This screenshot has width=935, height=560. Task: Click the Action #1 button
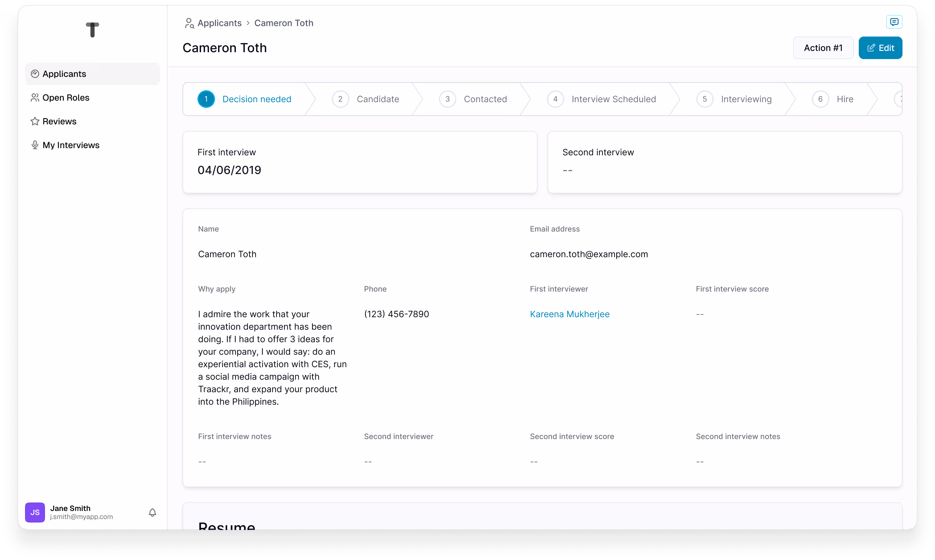pos(823,48)
